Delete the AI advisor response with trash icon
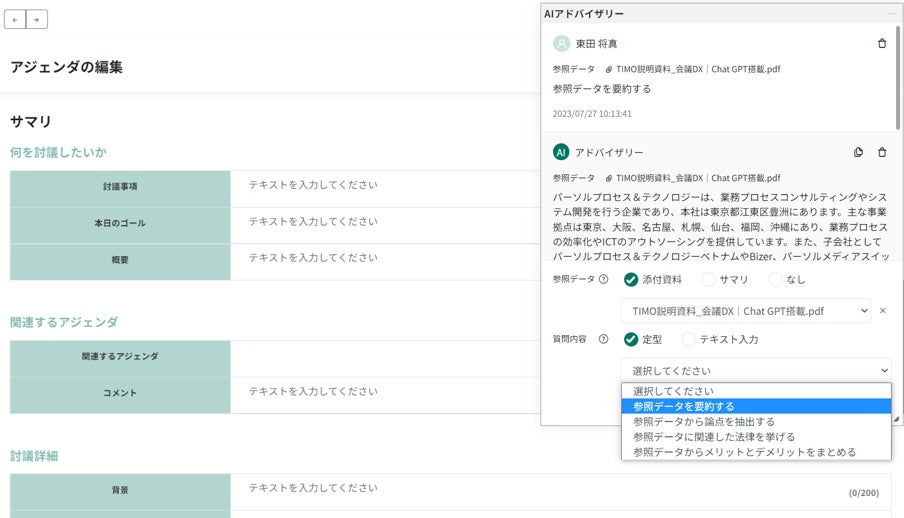The image size is (904, 518). click(x=881, y=152)
